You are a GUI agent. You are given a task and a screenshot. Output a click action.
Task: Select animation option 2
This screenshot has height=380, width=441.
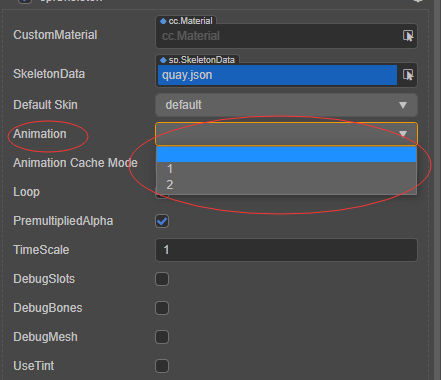pyautogui.click(x=286, y=185)
